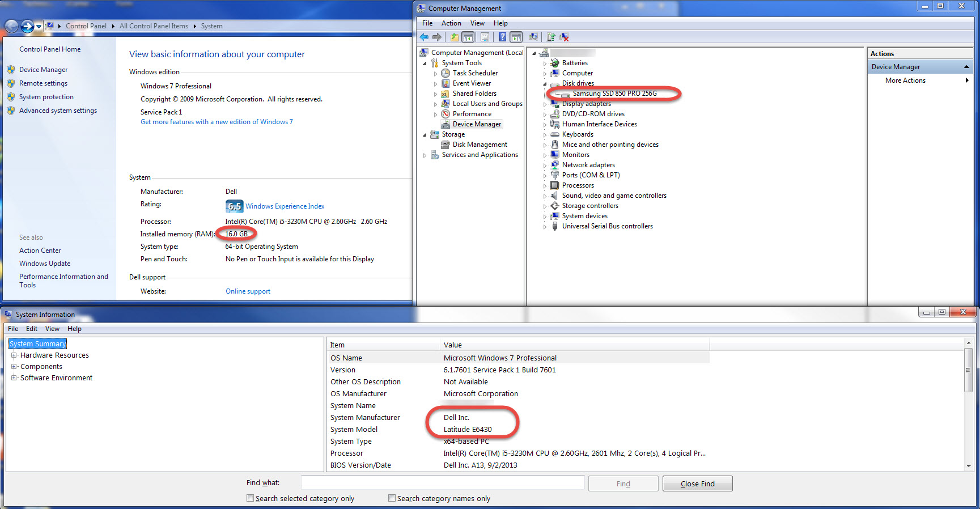Open the recent pages dropdown in Control Panel

[x=39, y=26]
